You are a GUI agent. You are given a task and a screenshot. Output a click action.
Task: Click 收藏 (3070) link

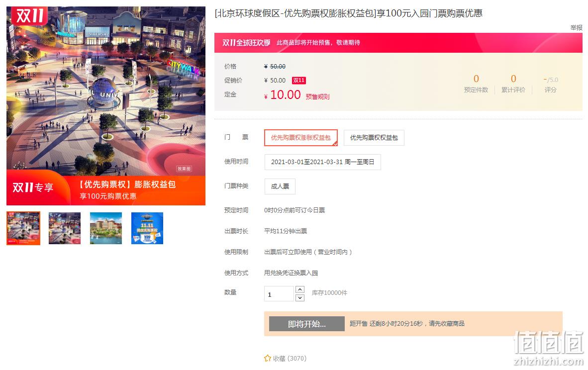pyautogui.click(x=290, y=359)
